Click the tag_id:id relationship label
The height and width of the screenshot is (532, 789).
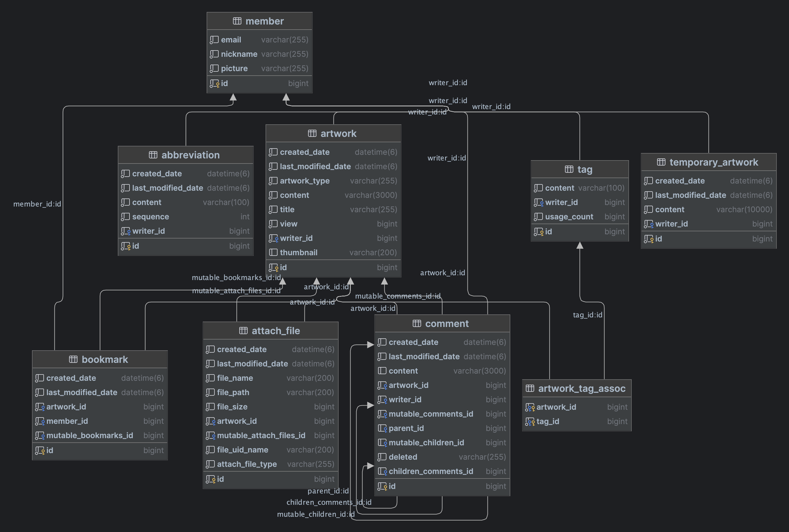point(588,315)
